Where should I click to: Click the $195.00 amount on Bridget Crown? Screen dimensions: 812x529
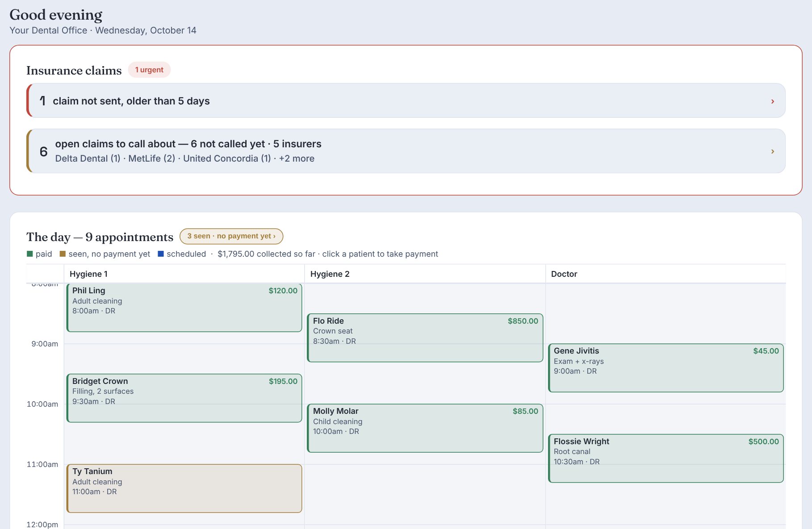pos(283,381)
